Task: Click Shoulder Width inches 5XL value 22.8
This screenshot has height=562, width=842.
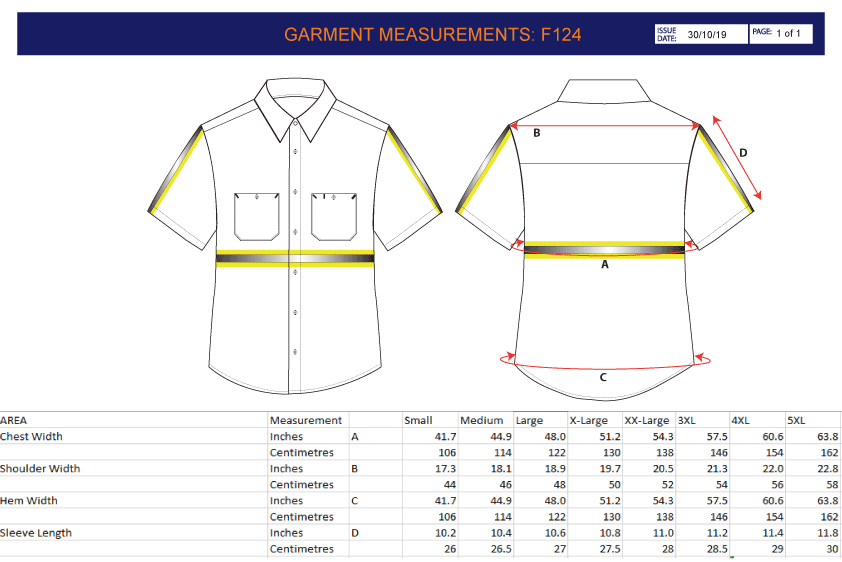Action: click(x=828, y=469)
